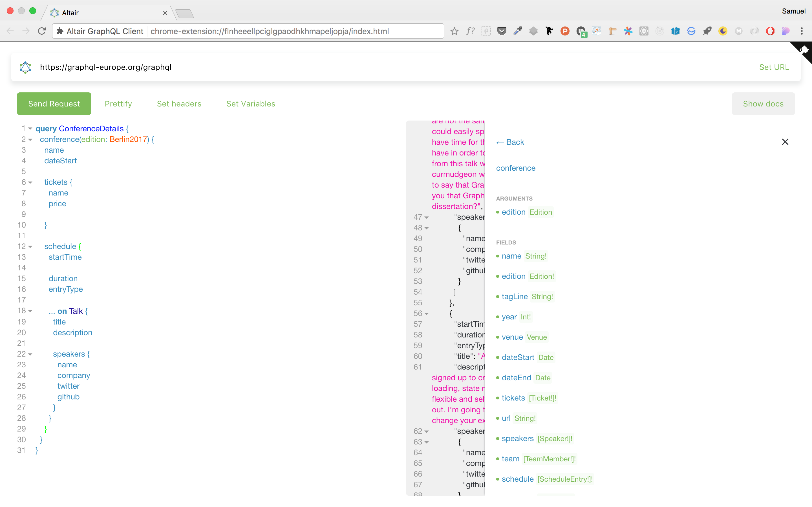
Task: Select the ColorZilla eyedropper extension icon
Action: (518, 31)
